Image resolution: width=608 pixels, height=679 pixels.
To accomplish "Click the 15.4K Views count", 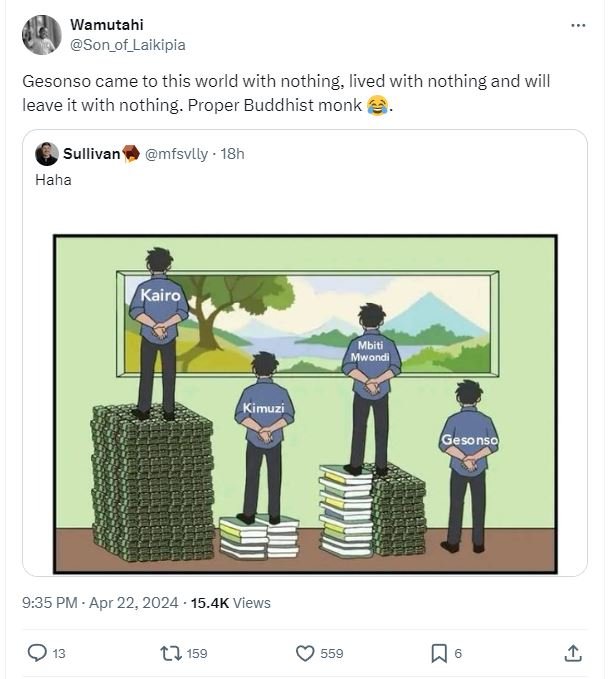I will click(231, 602).
